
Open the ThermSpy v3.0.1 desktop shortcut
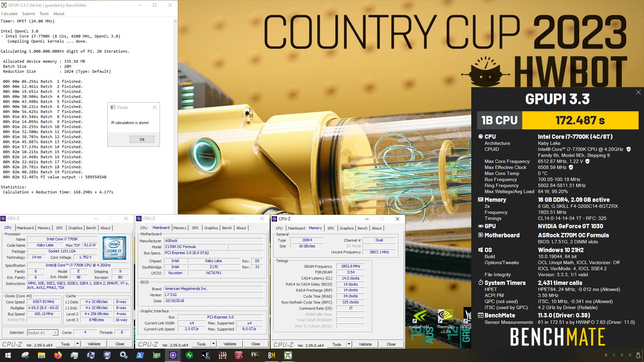pyautogui.click(x=446, y=321)
